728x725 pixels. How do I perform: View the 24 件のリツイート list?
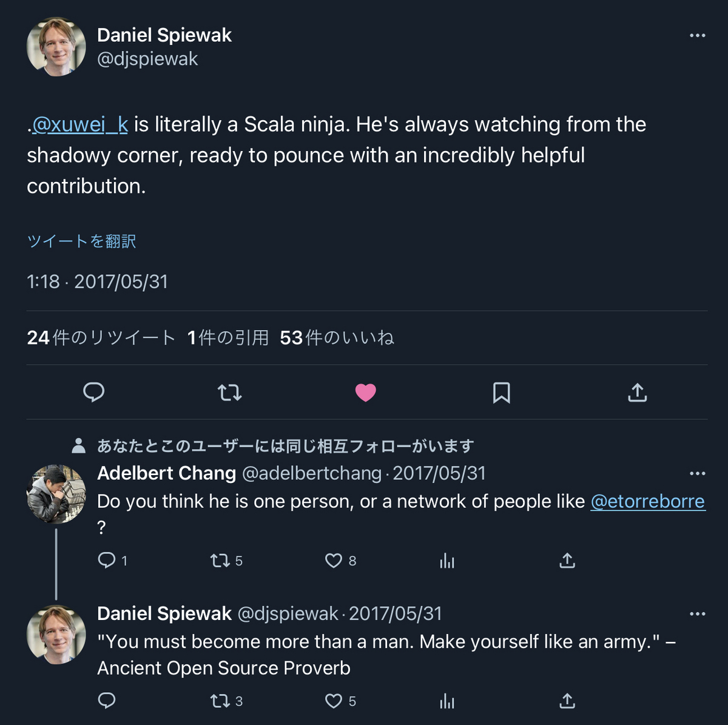tap(101, 338)
